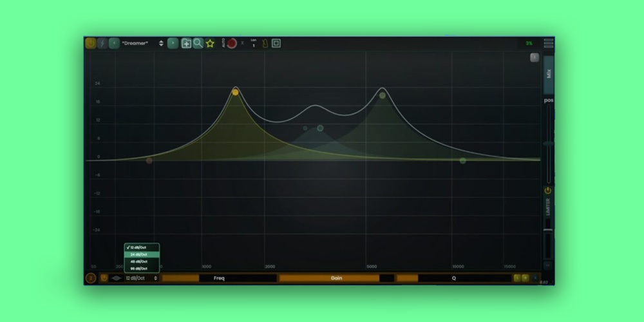The image size is (644, 322).
Task: Click the band number 2 circle
Action: click(x=91, y=278)
